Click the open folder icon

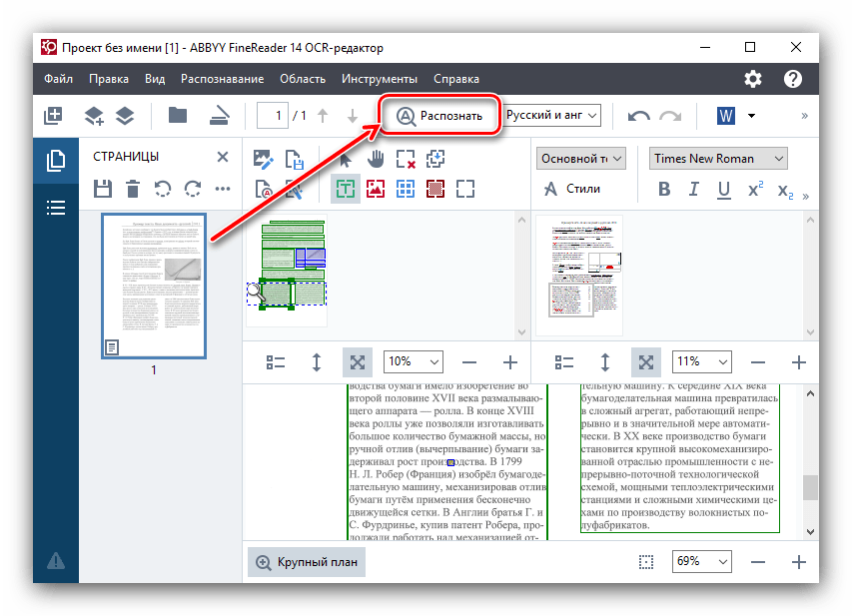[178, 116]
